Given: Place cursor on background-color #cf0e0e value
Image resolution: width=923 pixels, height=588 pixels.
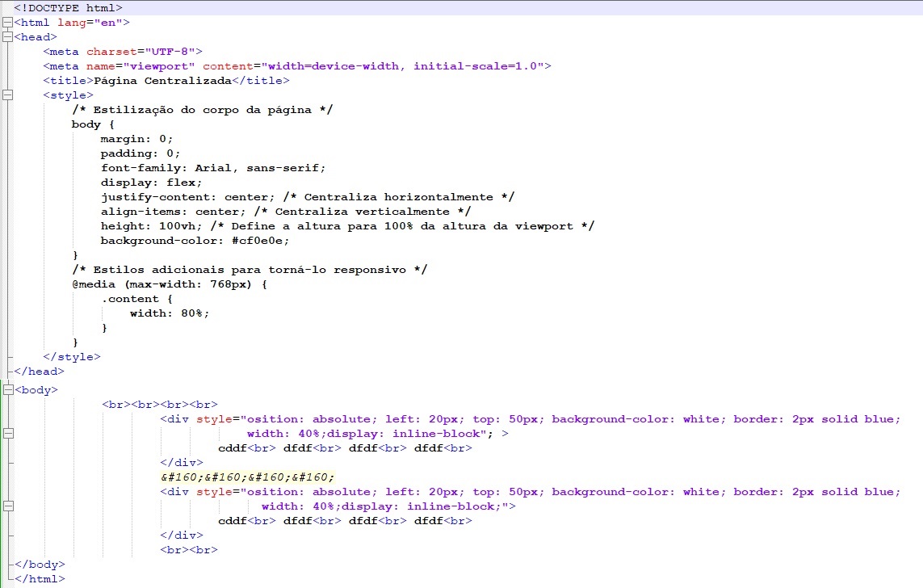Looking at the screenshot, I should 257,241.
